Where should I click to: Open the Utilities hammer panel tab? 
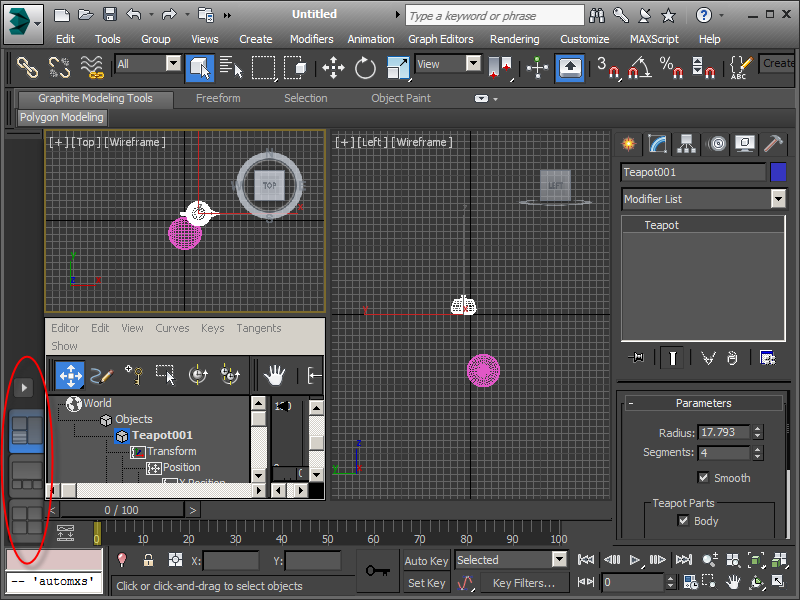click(x=774, y=144)
